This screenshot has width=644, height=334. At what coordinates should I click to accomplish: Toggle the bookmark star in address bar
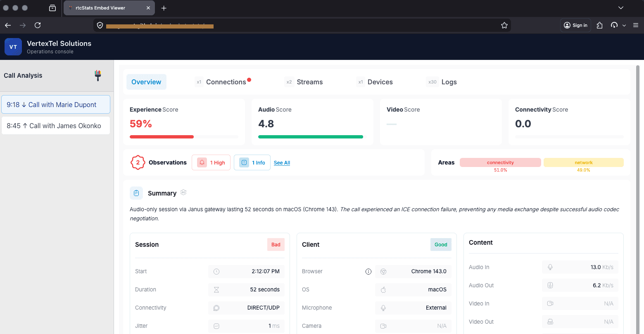pyautogui.click(x=504, y=25)
